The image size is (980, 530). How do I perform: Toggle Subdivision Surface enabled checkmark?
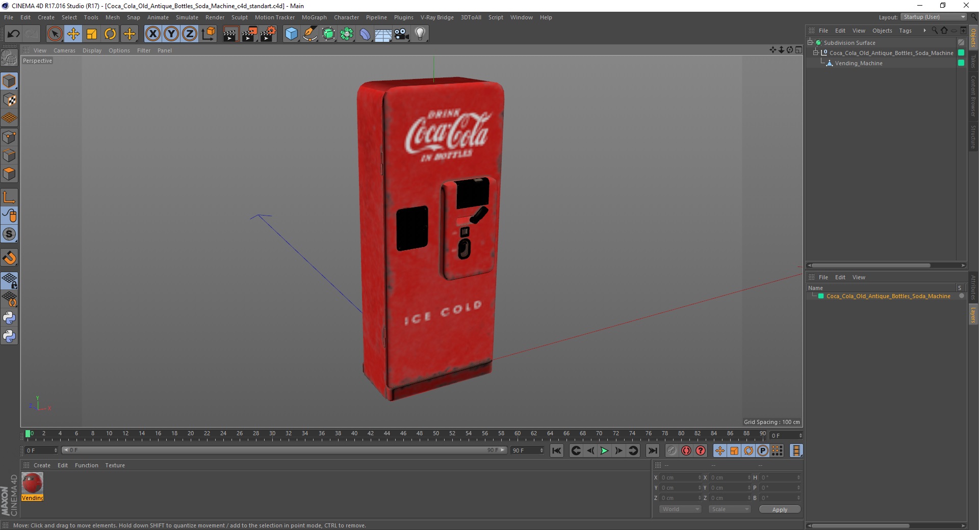961,43
